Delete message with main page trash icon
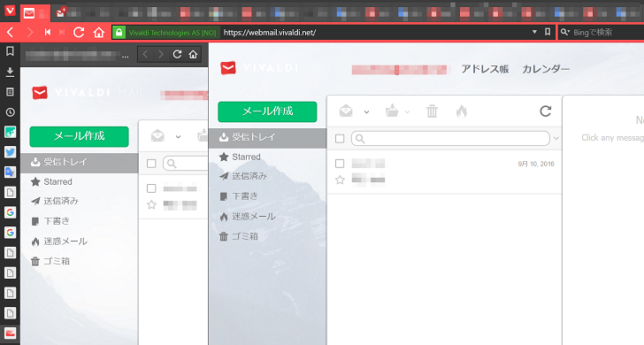The image size is (644, 345). 432,111
